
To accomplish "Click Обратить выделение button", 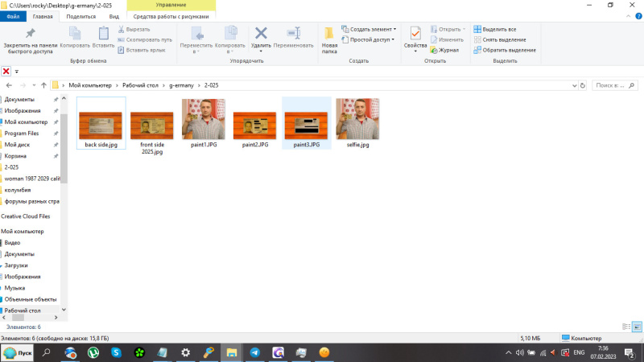I will click(504, 50).
